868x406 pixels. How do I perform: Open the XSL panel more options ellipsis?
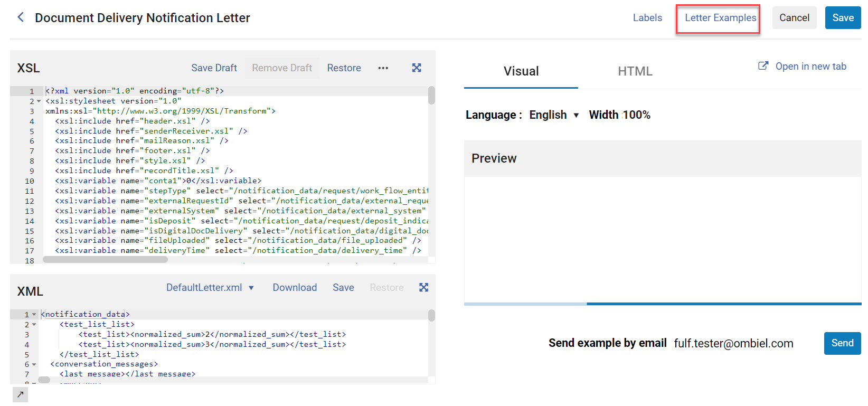[x=383, y=68]
